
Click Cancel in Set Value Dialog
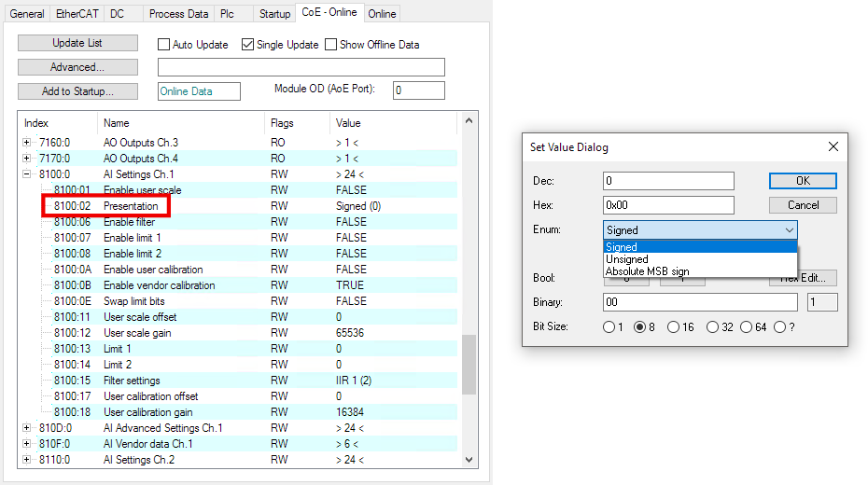tap(803, 205)
